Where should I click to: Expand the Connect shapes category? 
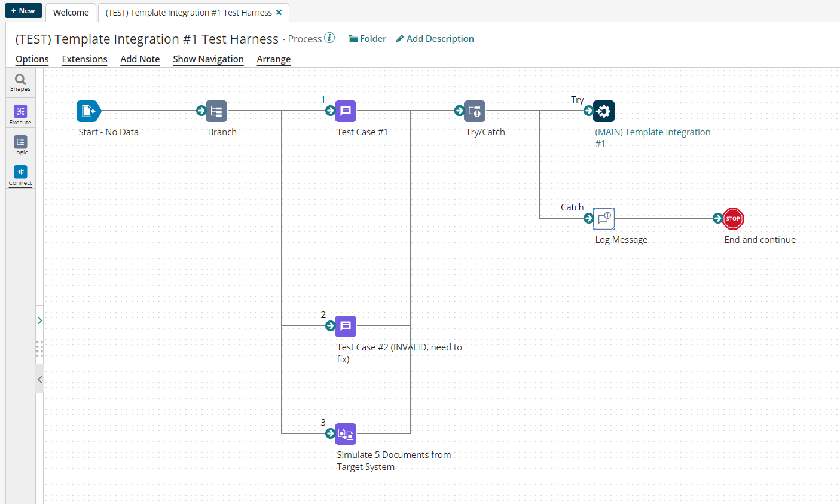pos(20,175)
